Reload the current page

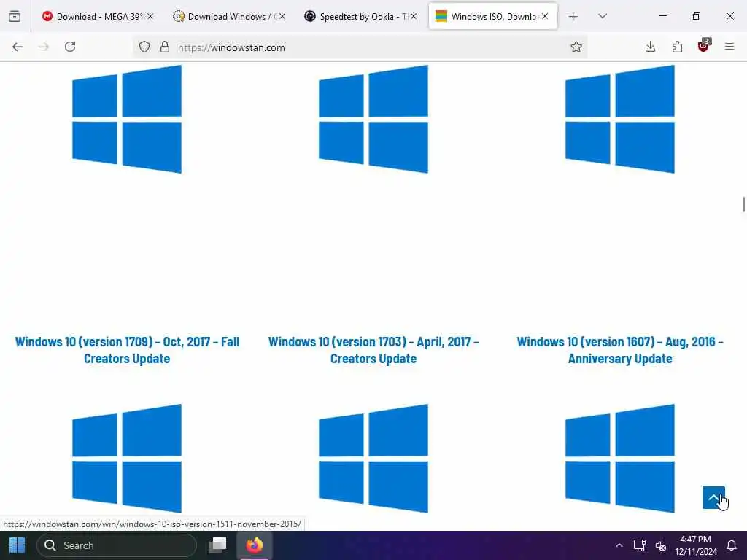tap(70, 47)
